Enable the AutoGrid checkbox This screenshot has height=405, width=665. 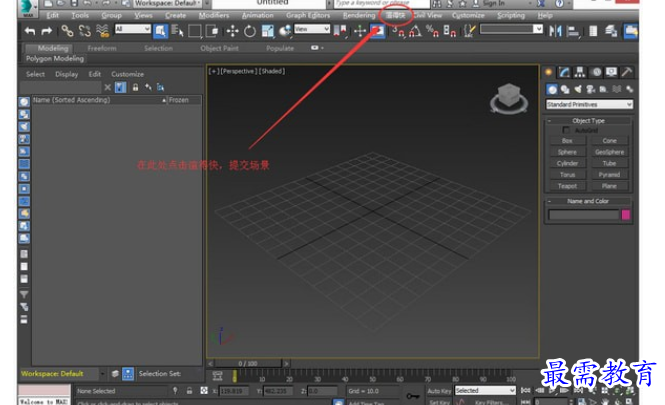pos(567,130)
